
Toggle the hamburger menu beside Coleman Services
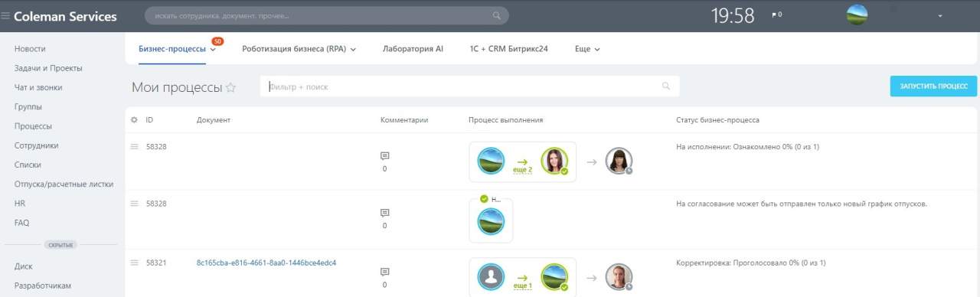(x=5, y=16)
